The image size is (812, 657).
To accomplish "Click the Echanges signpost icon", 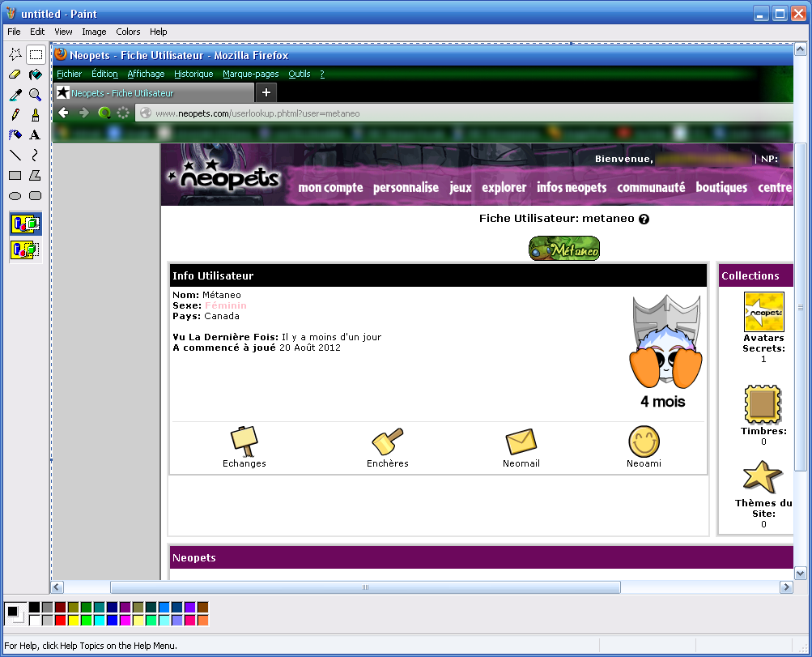I will click(244, 442).
